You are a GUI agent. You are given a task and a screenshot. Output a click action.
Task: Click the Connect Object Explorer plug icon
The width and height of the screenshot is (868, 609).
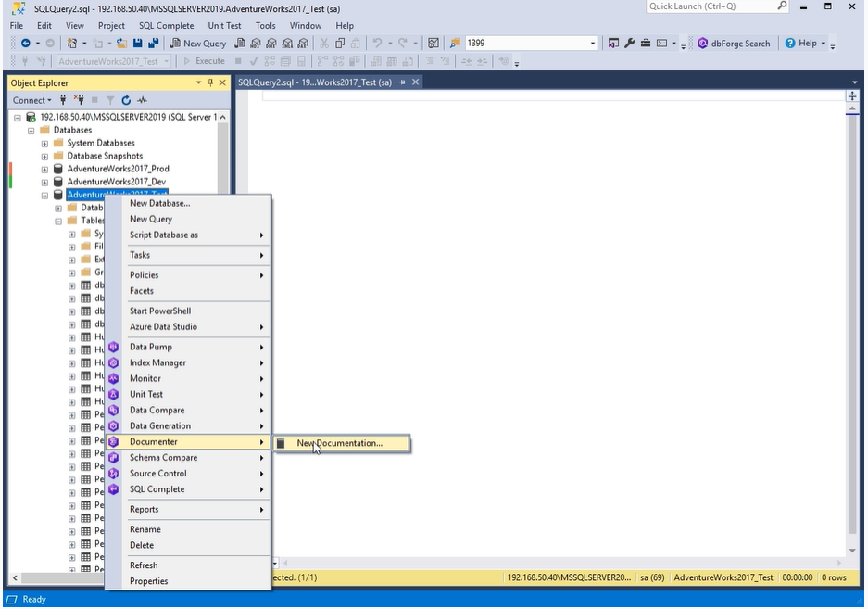63,100
